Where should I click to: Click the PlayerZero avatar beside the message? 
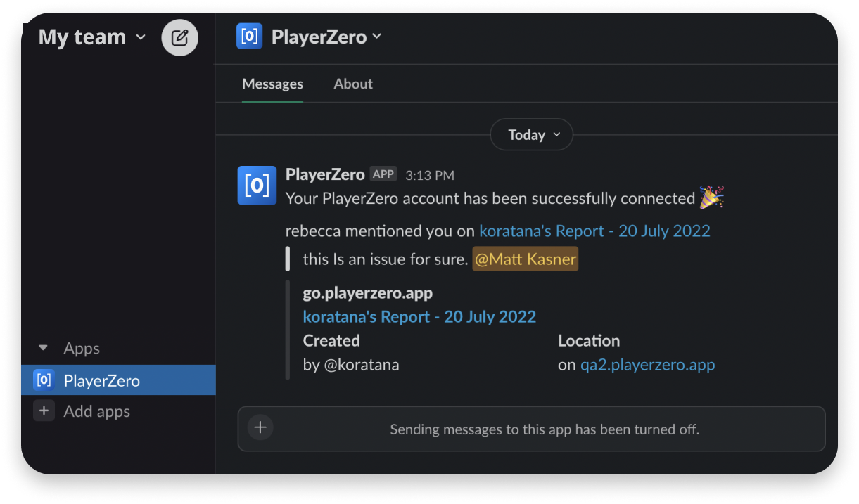pos(257,186)
